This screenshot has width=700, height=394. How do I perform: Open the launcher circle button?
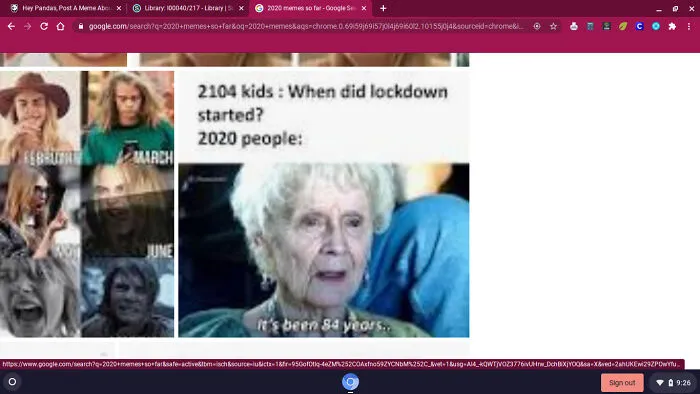[12, 382]
